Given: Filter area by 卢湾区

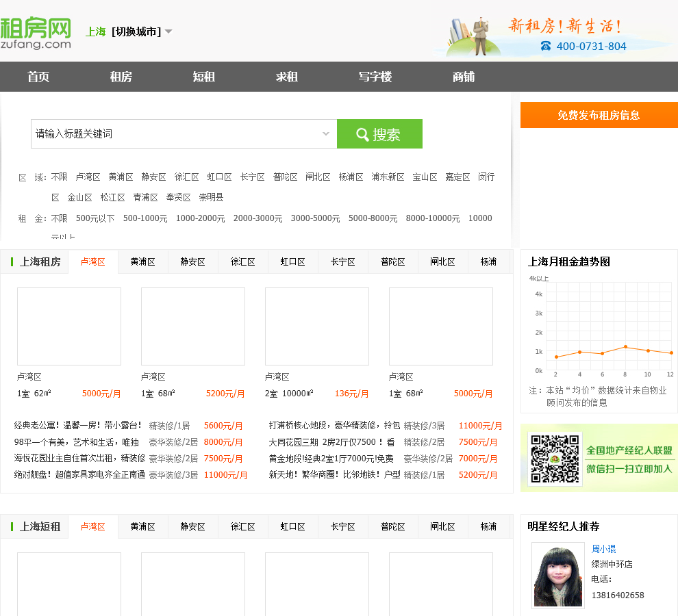Looking at the screenshot, I should pos(88,177).
